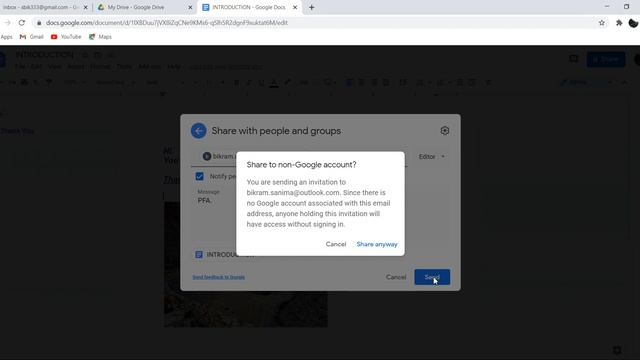This screenshot has width=640, height=360.
Task: Open the Chrome extensions puzzle icon
Action: click(x=619, y=23)
